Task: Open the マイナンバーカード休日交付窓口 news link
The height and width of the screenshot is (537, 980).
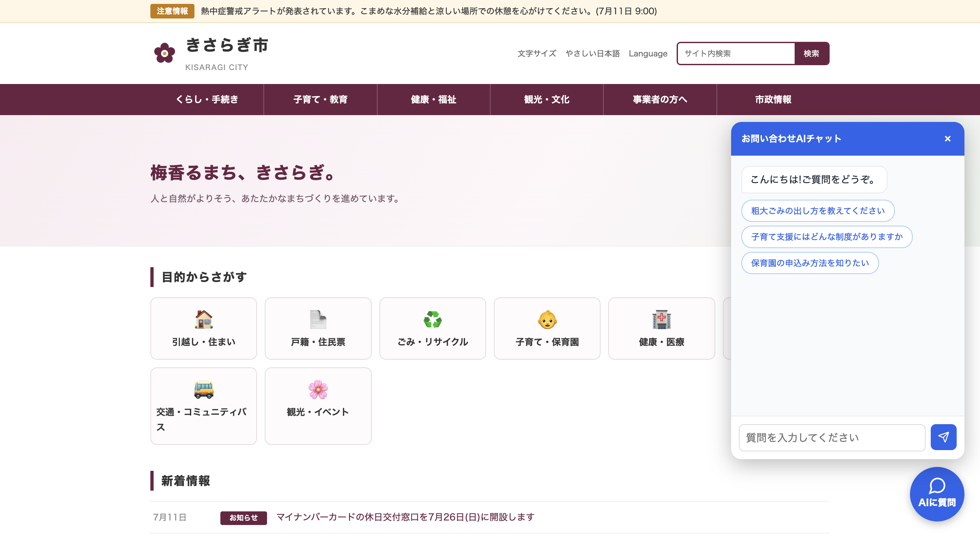Action: point(405,517)
